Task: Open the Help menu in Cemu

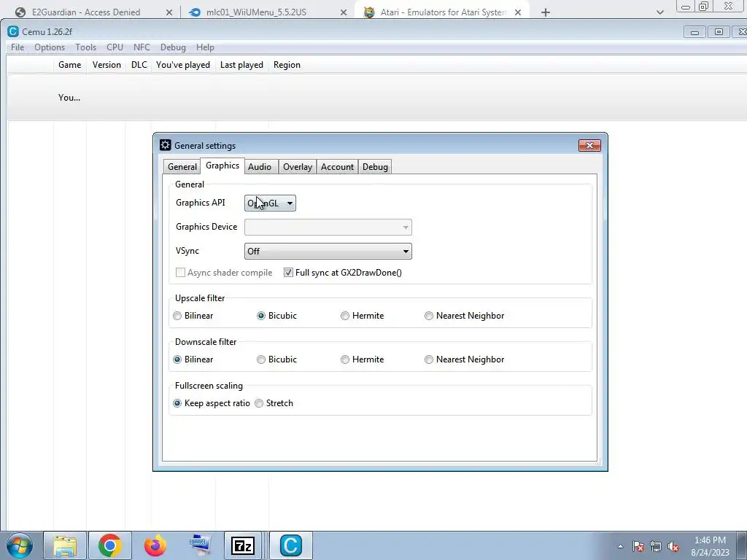Action: click(x=205, y=47)
